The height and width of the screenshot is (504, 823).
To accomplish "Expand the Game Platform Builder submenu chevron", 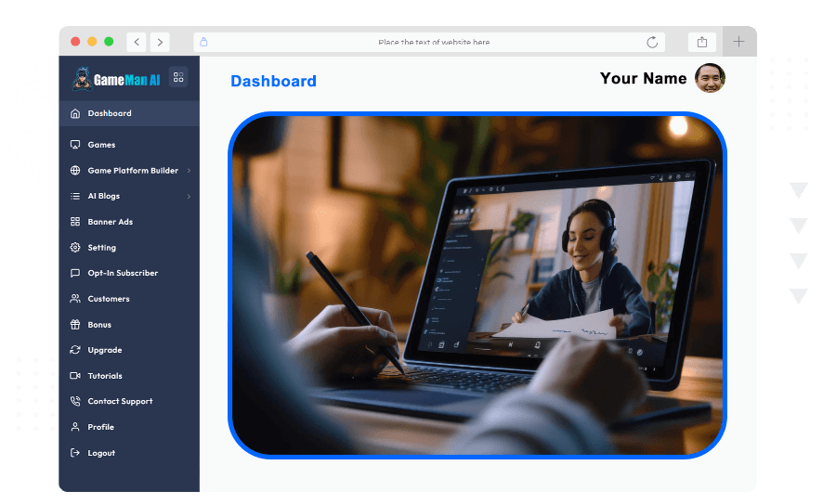I will tap(189, 171).
